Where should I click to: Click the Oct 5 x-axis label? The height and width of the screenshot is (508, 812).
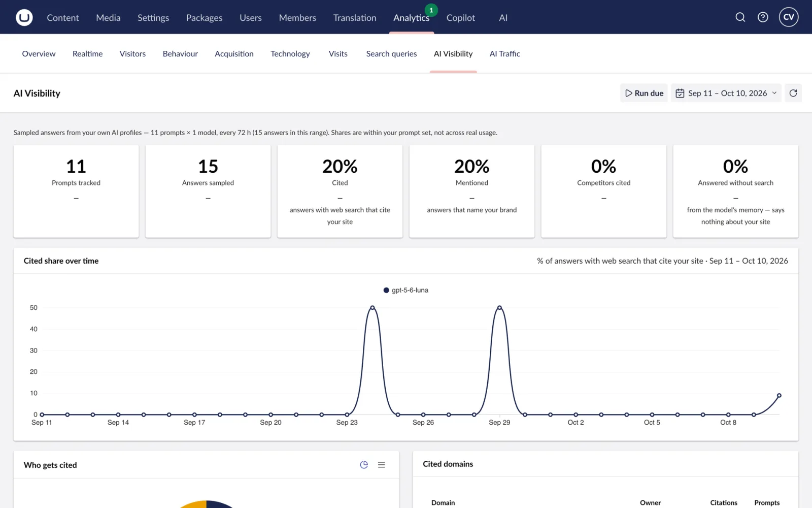(652, 422)
